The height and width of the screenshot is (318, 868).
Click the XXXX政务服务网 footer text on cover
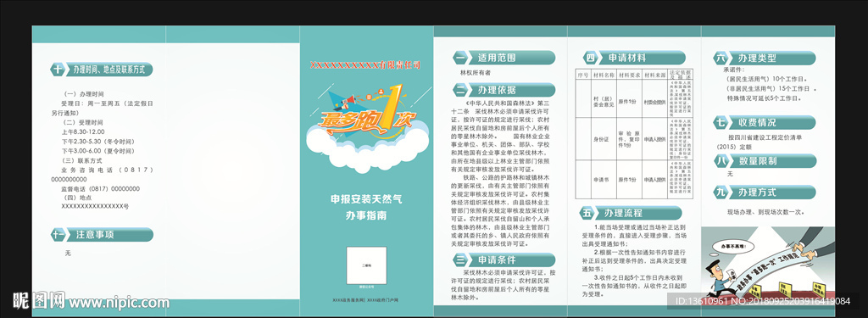click(x=349, y=299)
